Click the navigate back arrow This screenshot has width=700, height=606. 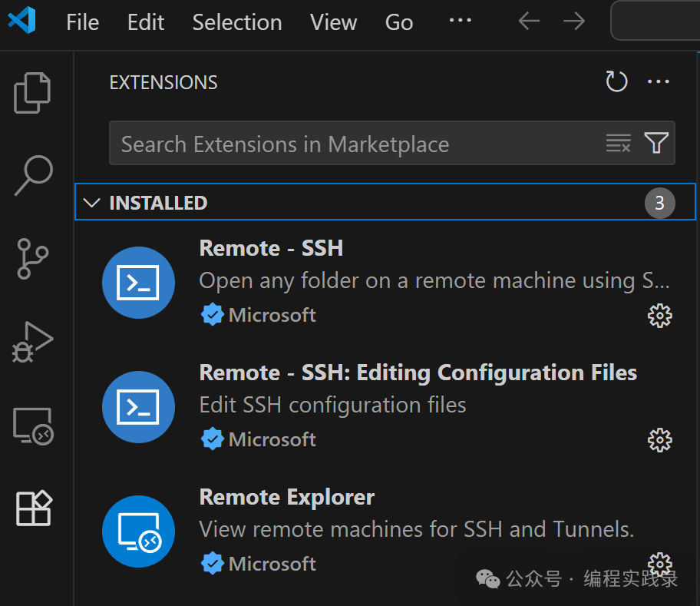point(528,21)
